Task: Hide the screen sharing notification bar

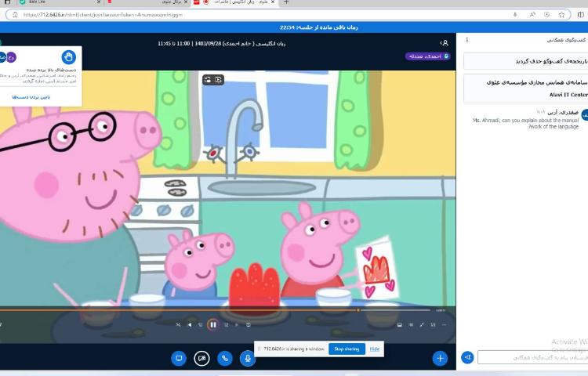Action: click(x=375, y=349)
